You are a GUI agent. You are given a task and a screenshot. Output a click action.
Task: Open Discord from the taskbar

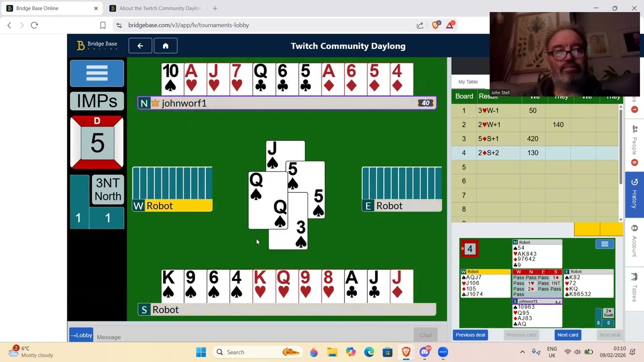click(425, 352)
